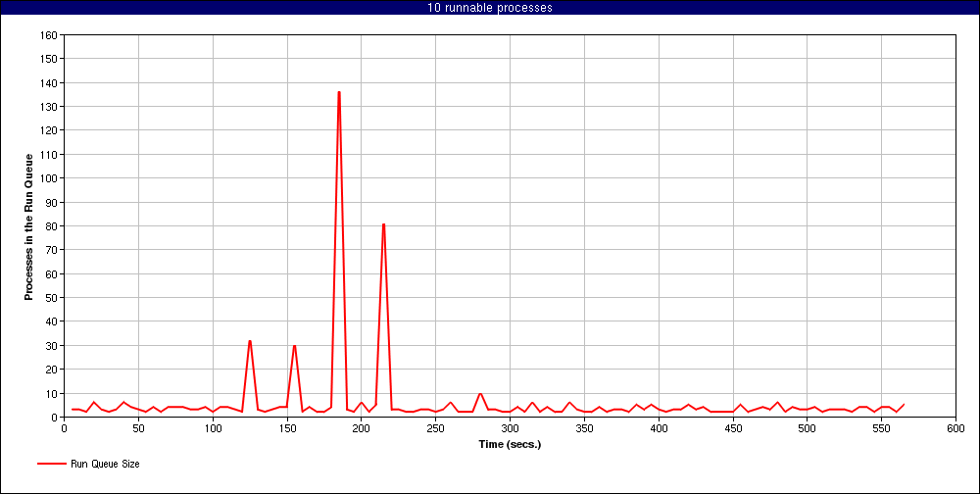Click the x-axis label 250

[436, 428]
